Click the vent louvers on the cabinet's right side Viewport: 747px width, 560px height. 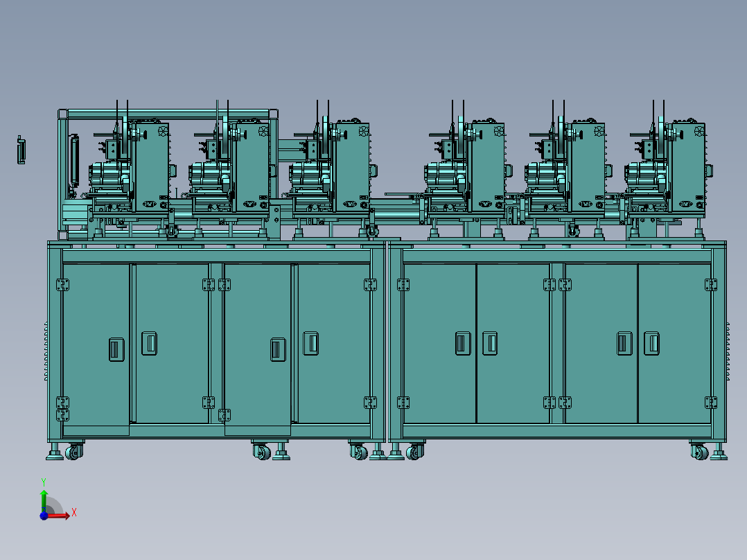point(728,351)
